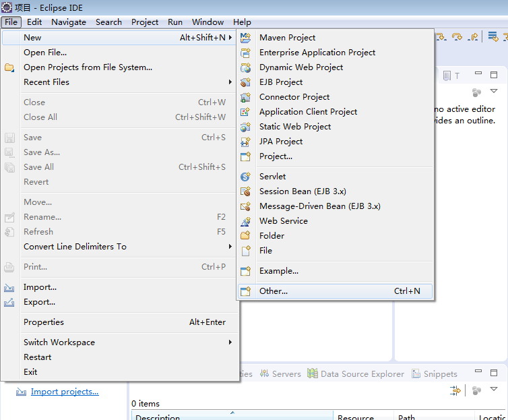The height and width of the screenshot is (420, 508).
Task: Open the Search menu
Action: pyautogui.click(x=109, y=22)
